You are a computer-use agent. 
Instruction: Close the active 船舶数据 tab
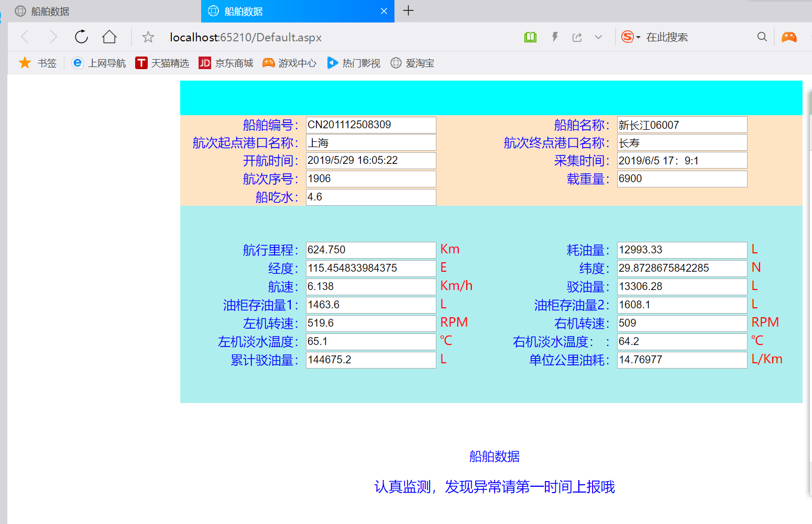[x=384, y=11]
